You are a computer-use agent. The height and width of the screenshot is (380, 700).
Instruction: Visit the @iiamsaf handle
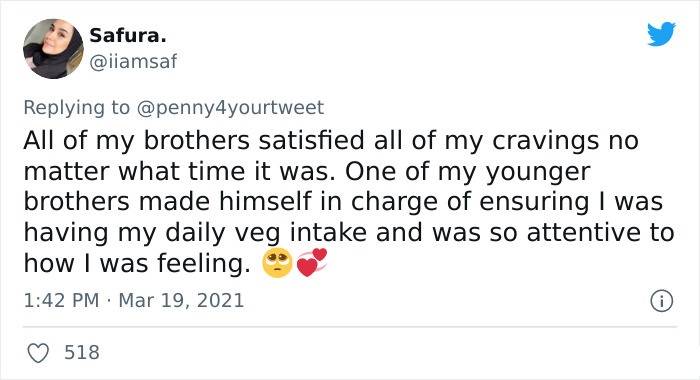pos(133,62)
